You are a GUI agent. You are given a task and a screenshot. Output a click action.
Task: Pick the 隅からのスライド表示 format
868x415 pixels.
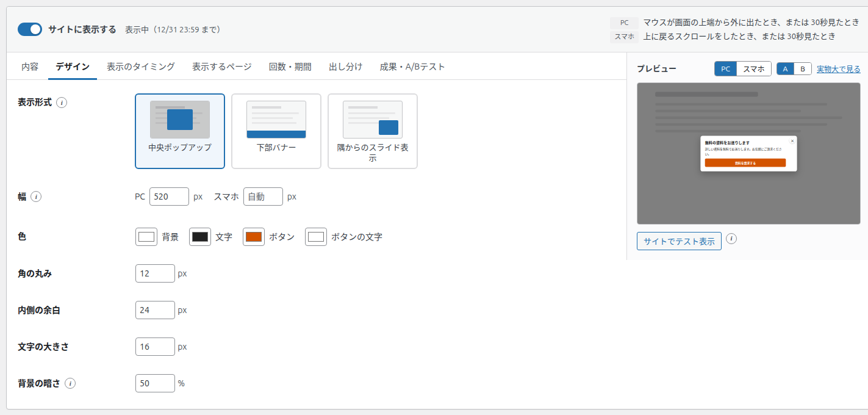[373, 131]
